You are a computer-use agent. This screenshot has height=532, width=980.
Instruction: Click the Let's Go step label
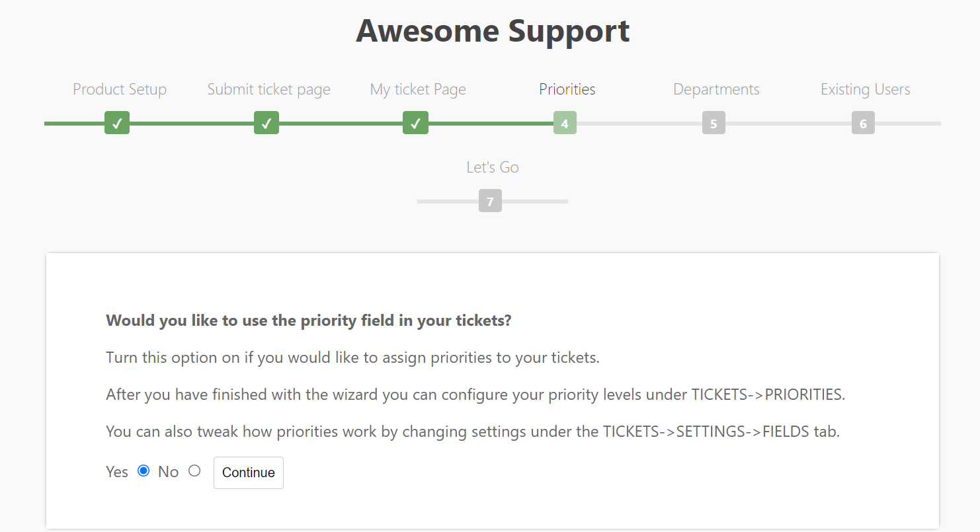493,167
